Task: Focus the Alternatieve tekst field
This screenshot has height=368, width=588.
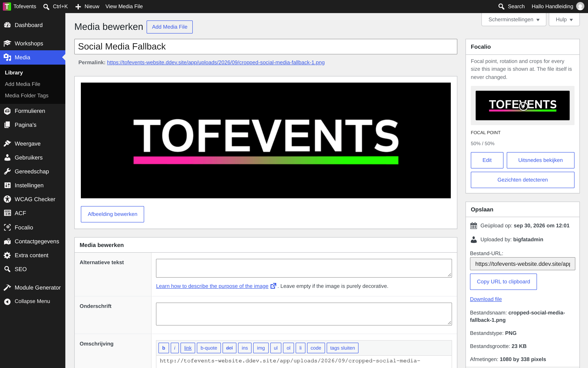Action: (304, 268)
